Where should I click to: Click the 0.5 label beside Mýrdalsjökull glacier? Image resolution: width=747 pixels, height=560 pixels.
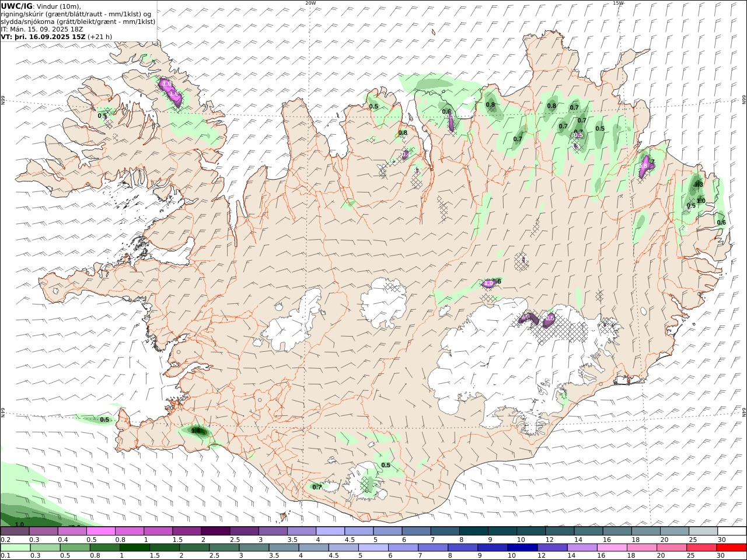click(386, 465)
